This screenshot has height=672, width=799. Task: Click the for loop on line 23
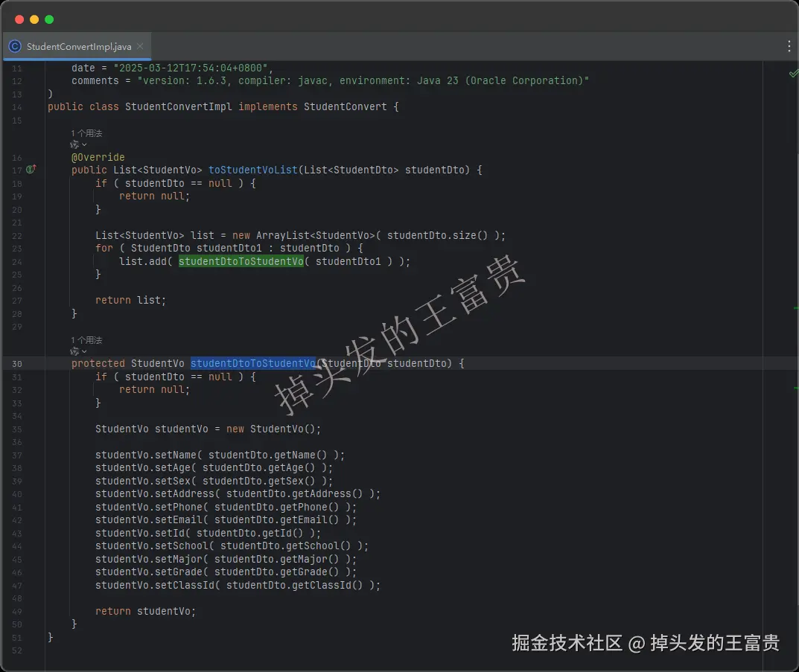pos(229,249)
